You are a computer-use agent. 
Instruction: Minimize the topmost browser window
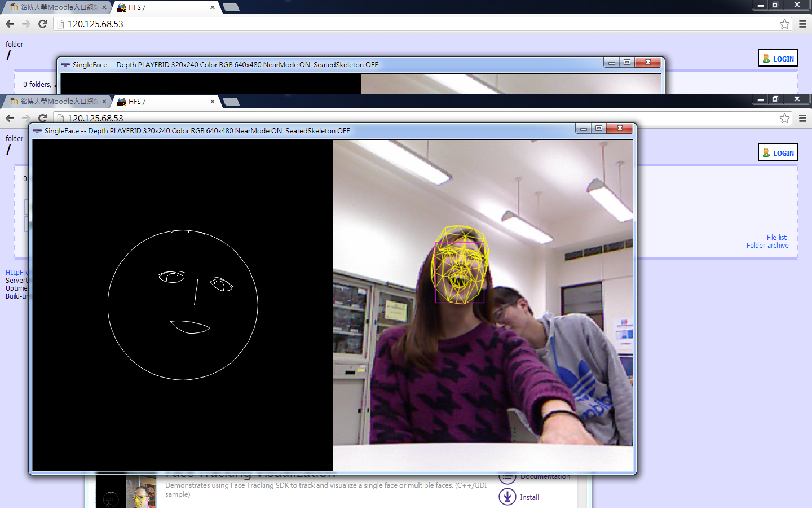tap(761, 5)
